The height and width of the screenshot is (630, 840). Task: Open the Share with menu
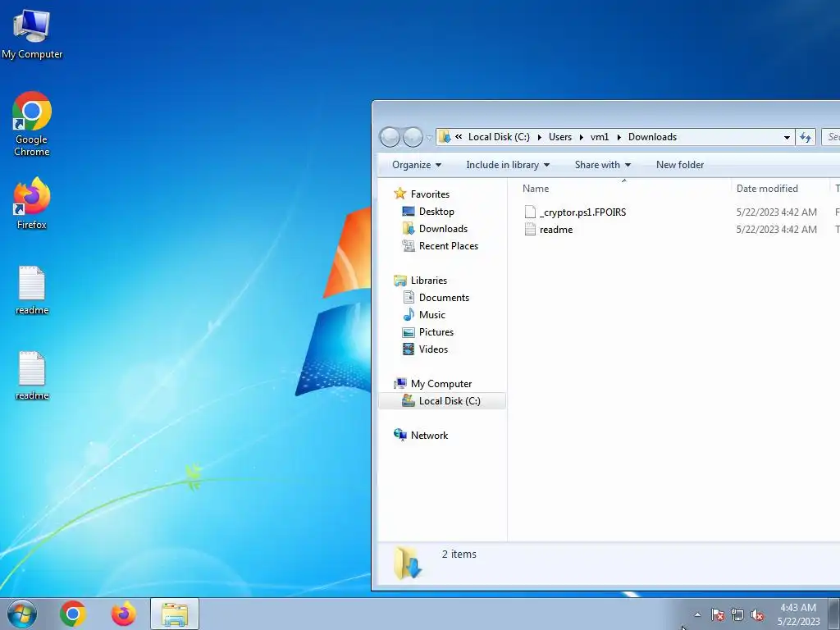click(603, 165)
